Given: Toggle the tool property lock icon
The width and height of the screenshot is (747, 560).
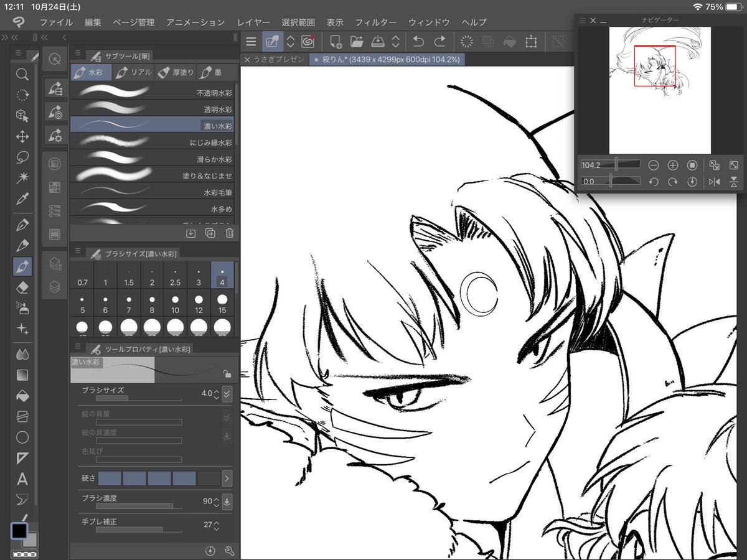Looking at the screenshot, I should [228, 373].
